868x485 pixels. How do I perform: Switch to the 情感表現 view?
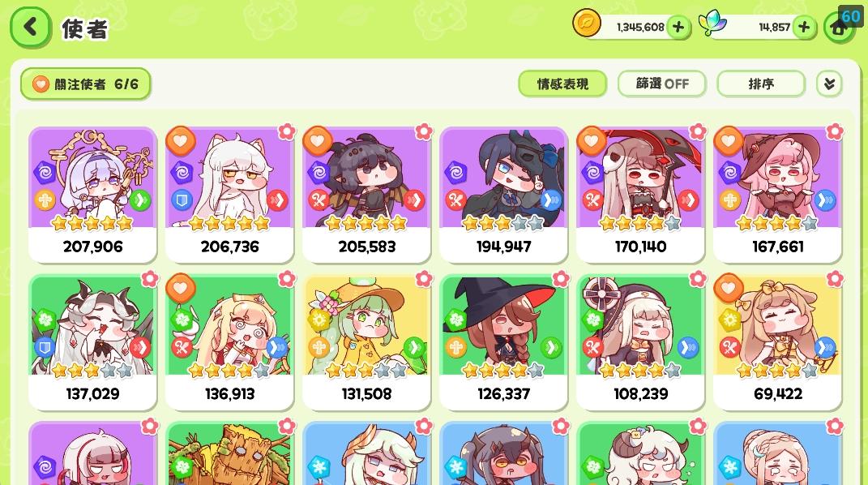tap(562, 84)
